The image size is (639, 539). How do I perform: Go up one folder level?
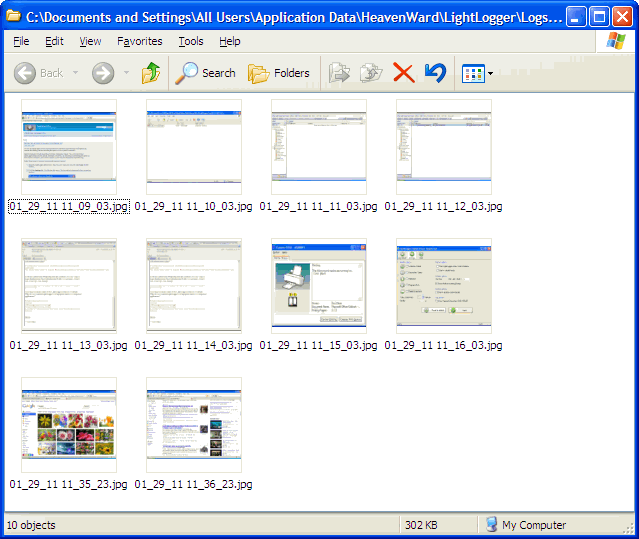tap(151, 73)
